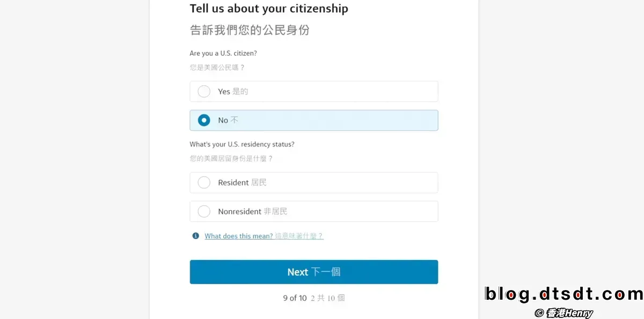Click the Chinese link "這意味著什麼？"
Image resolution: width=644 pixels, height=319 pixels.
[x=298, y=236]
